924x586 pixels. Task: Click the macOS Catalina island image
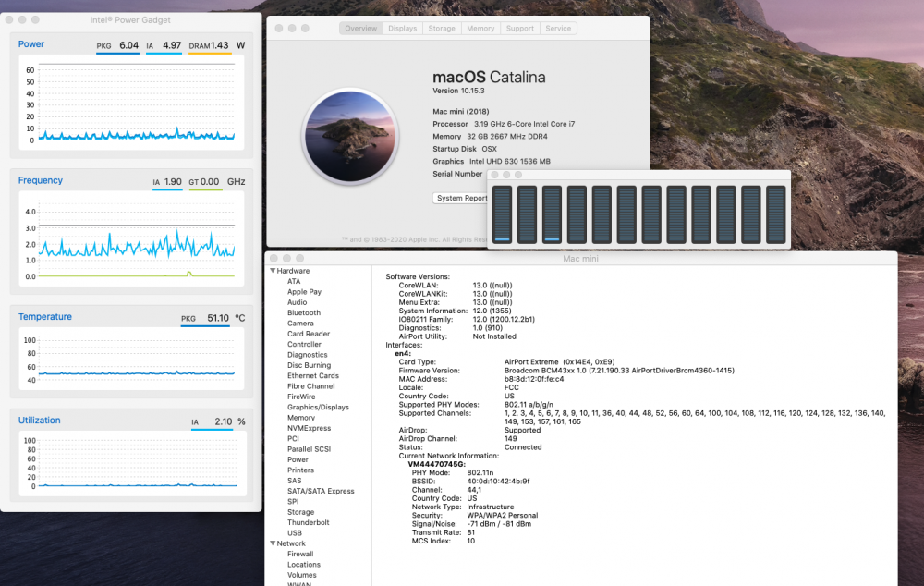pyautogui.click(x=350, y=136)
